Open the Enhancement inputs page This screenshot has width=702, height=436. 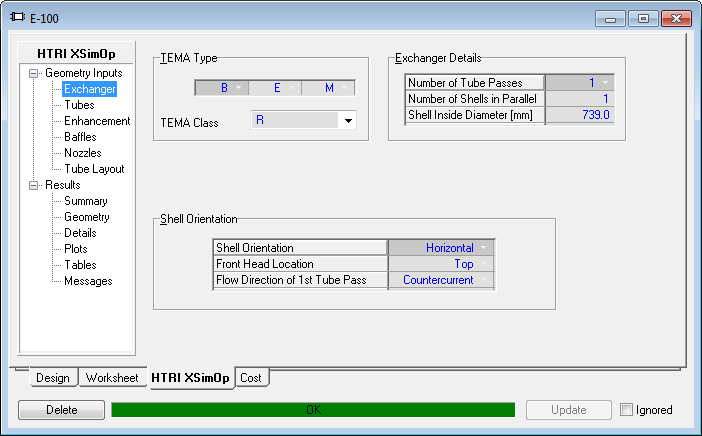click(x=97, y=121)
